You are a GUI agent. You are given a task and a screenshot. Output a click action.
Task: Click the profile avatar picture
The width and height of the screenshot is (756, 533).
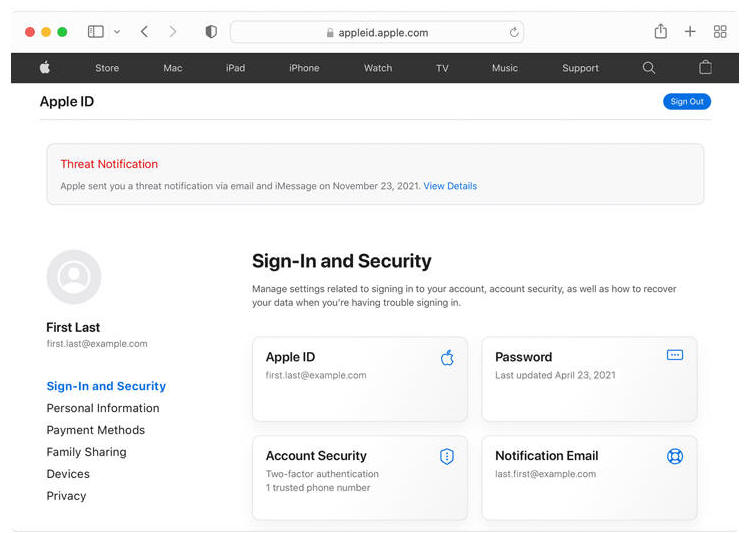[x=74, y=277]
